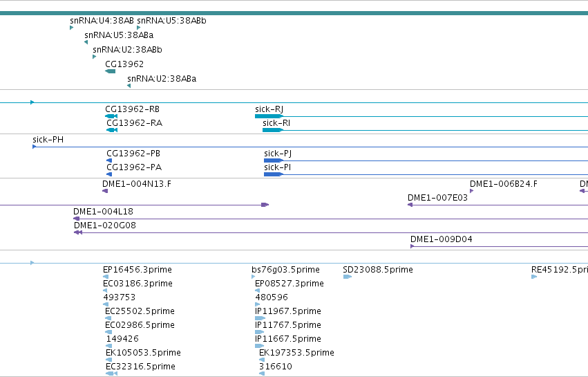Viewport: 588px width, 377px height.
Task: Select sick-PJ protein exon block
Action: click(274, 160)
